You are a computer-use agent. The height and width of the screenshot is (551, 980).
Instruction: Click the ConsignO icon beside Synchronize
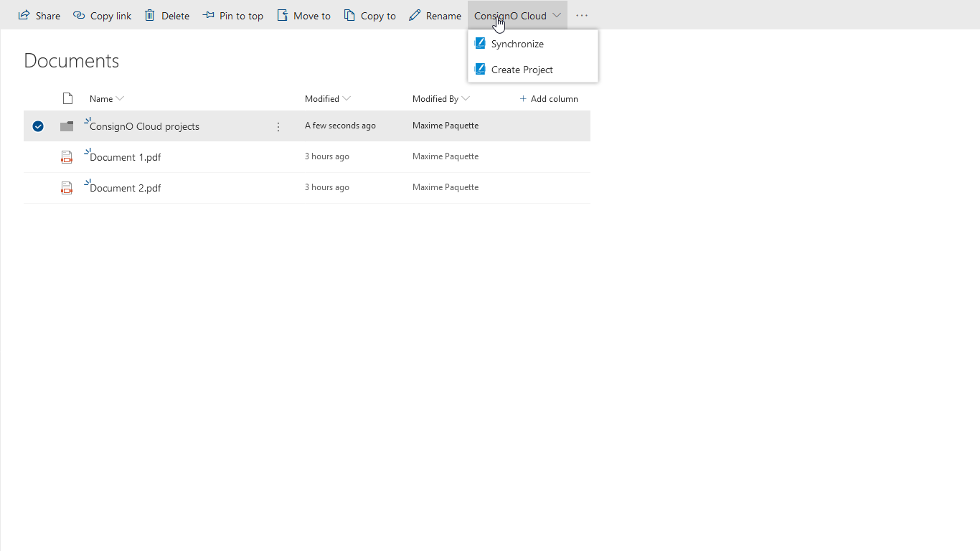tap(481, 43)
